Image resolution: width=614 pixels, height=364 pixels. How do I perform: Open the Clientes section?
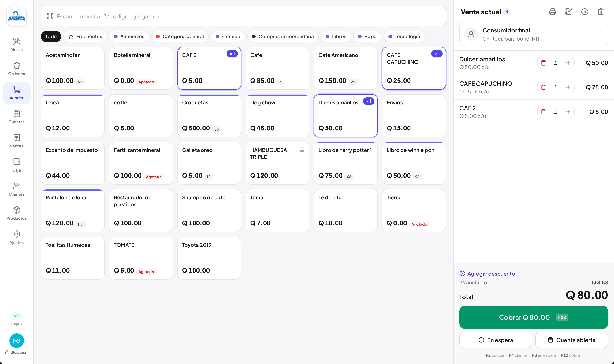coord(16,189)
